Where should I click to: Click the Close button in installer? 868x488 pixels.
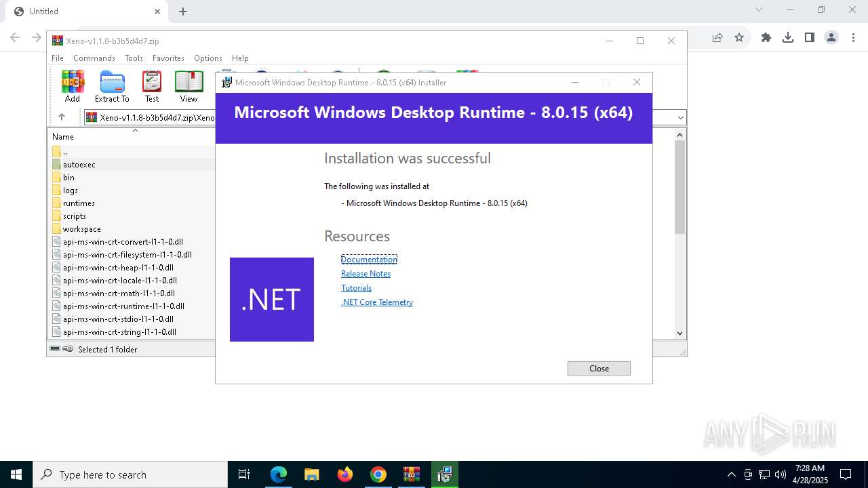[x=599, y=368]
